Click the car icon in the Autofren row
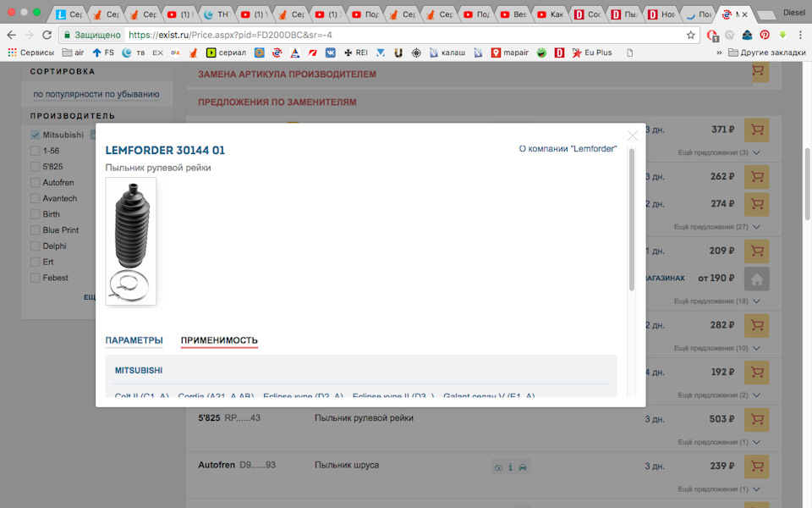The height and width of the screenshot is (508, 812). click(523, 467)
